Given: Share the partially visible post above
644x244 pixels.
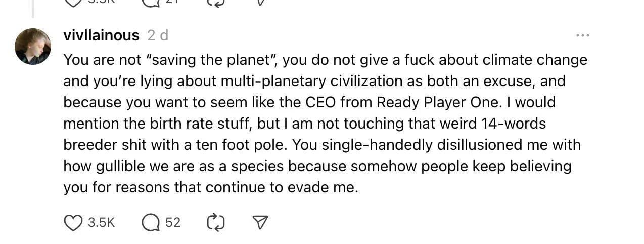Looking at the screenshot, I should [259, 2].
